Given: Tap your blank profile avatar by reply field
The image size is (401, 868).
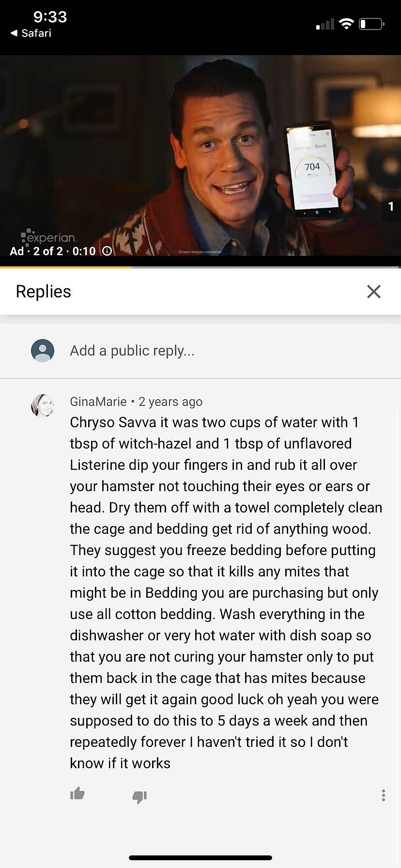Looking at the screenshot, I should click(43, 350).
